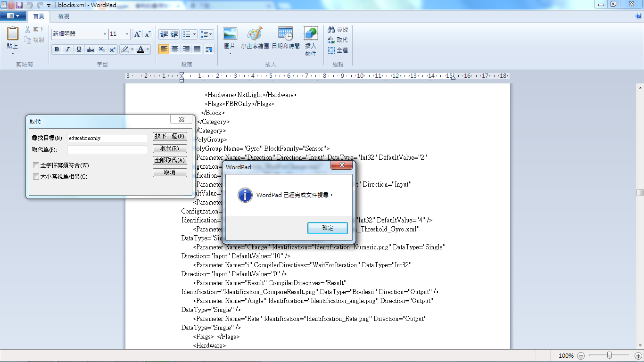Apply Underline formatting
The image size is (644, 362).
point(79,49)
